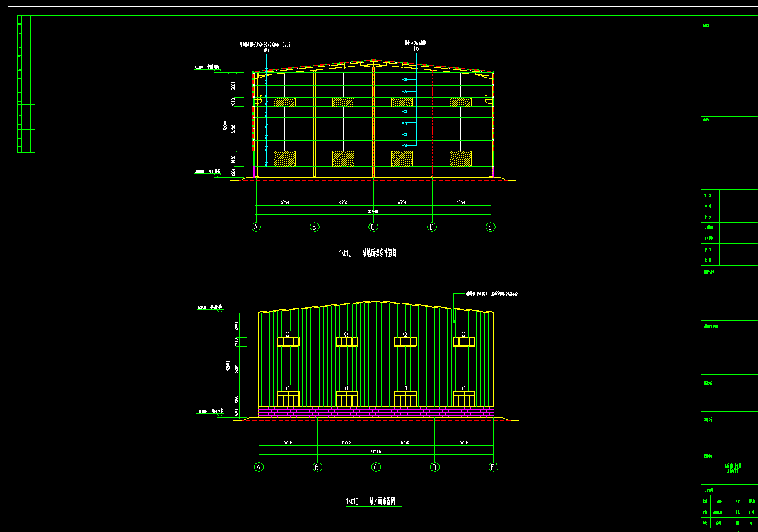758x532 pixels.
Task: Pick axis bubble D in the brick-base elevation
Action: click(434, 467)
